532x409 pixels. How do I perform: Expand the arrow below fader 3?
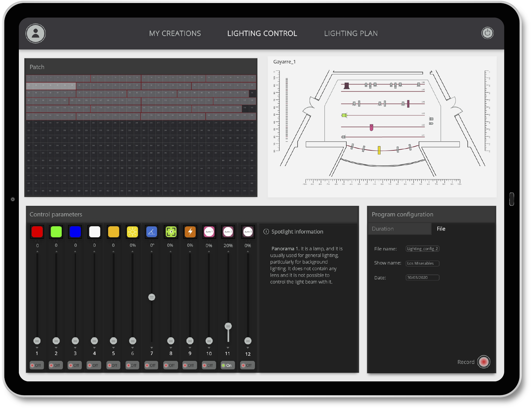(x=75, y=348)
